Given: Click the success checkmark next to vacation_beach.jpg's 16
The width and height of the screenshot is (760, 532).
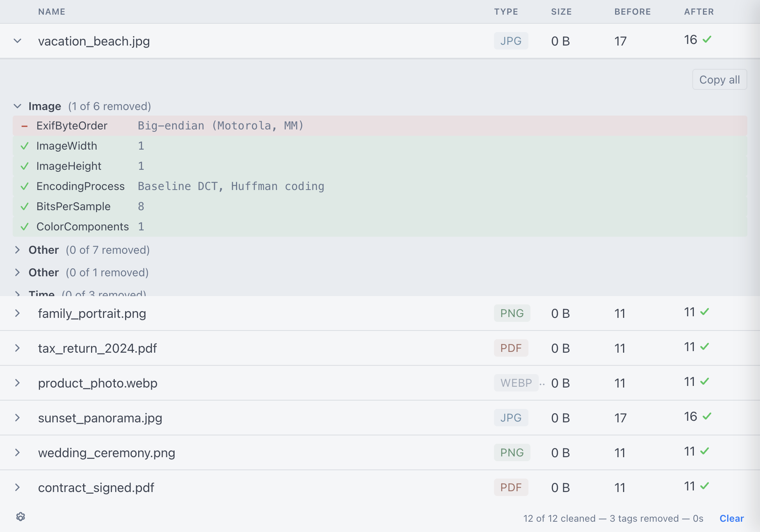Looking at the screenshot, I should (x=707, y=39).
